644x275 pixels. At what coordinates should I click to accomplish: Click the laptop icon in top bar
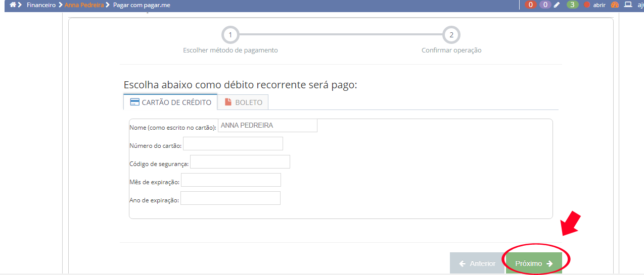[x=628, y=5]
